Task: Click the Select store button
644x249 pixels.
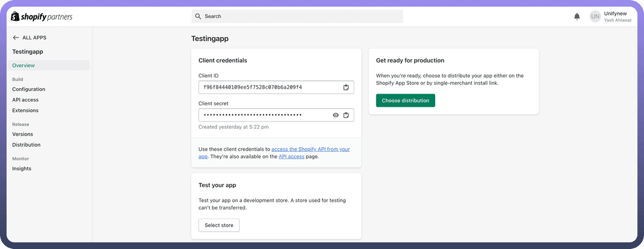Action: (x=219, y=225)
